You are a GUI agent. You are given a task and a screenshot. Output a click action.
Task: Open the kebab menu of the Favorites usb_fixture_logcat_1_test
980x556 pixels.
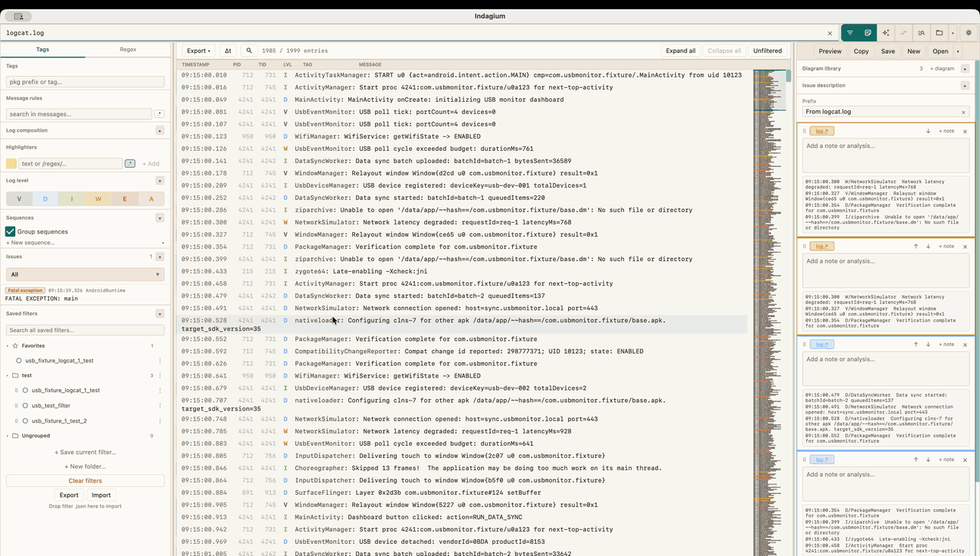160,361
